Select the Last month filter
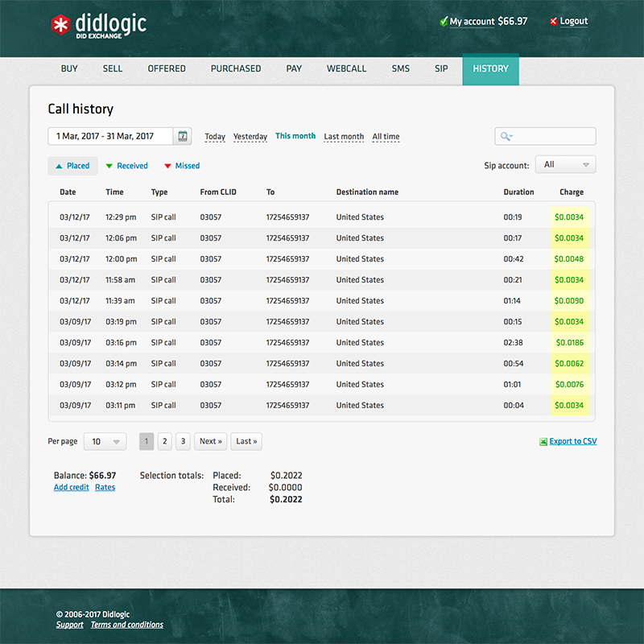The image size is (644, 644). pos(344,136)
